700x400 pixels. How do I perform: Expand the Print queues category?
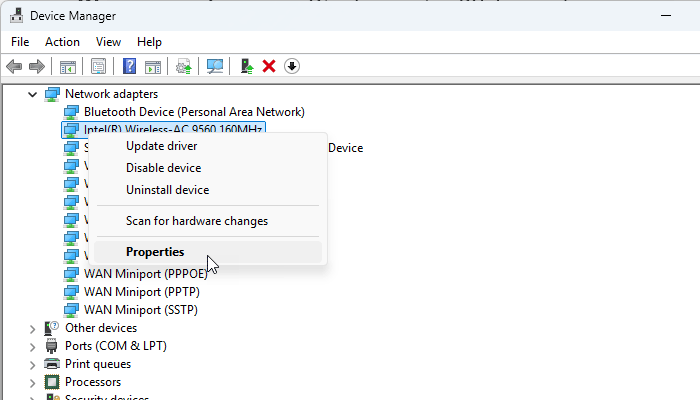tap(32, 365)
